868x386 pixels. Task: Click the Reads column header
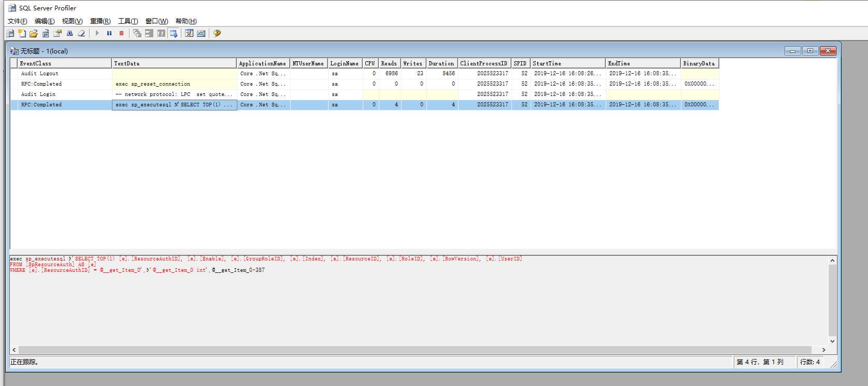pos(390,63)
